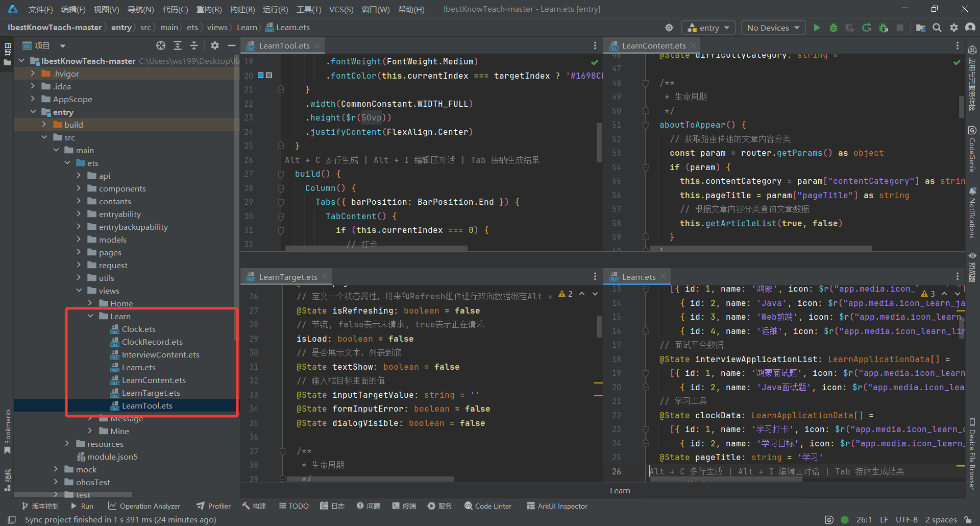
Task: Switch to LearnTool.ets tab
Action: (284, 45)
